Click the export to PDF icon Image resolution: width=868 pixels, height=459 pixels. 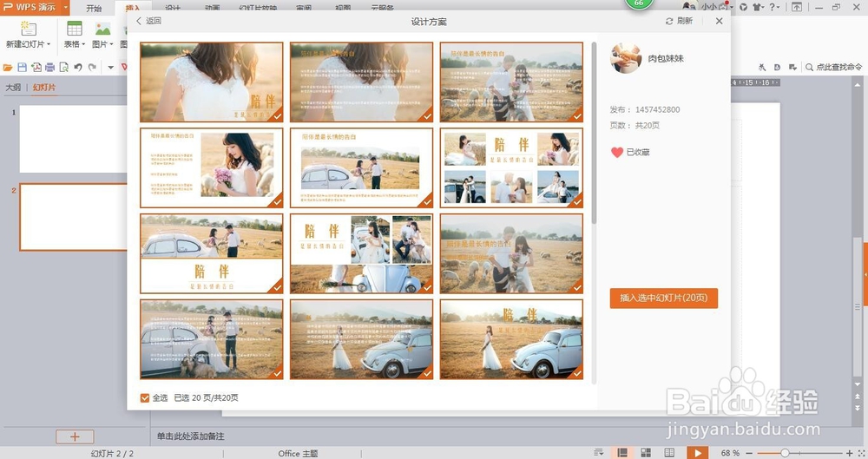pyautogui.click(x=36, y=67)
